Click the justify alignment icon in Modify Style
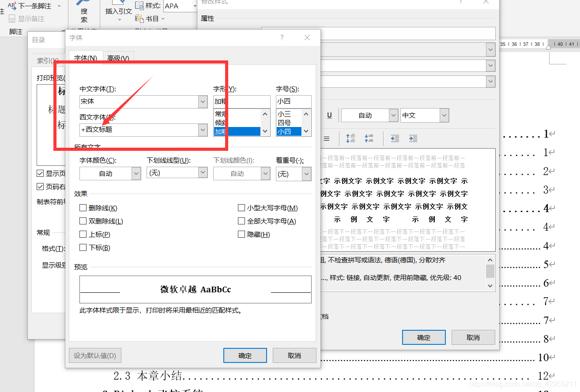This screenshot has height=392, width=580. 327,138
